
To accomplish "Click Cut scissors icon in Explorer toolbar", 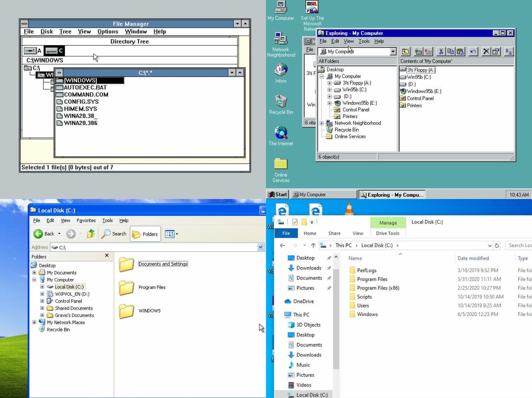I will (x=441, y=52).
